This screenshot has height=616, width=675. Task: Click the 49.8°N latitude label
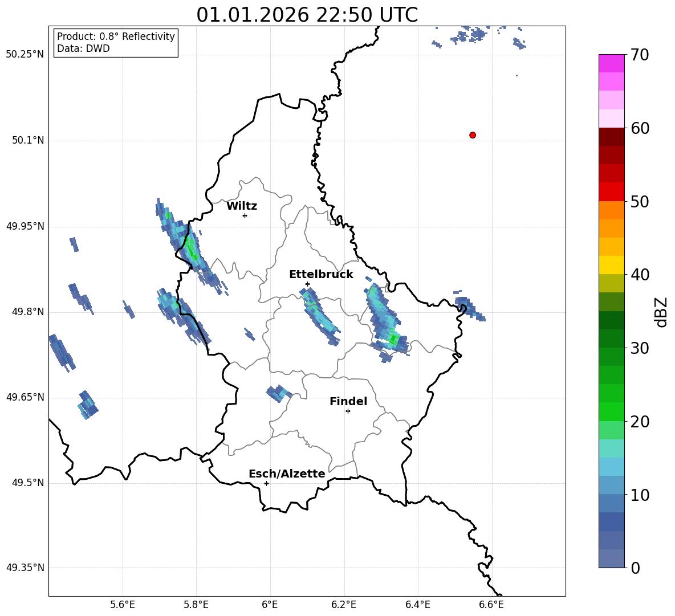pos(28,312)
